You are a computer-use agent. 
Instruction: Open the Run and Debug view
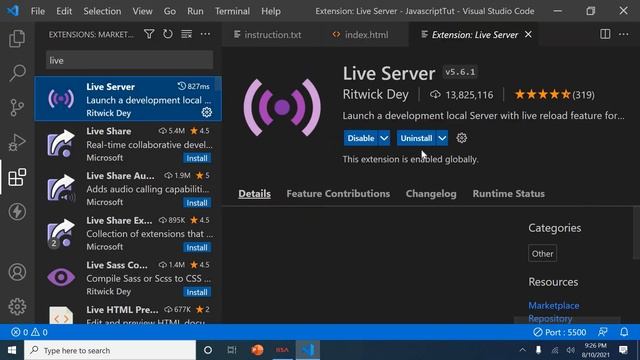[17, 143]
